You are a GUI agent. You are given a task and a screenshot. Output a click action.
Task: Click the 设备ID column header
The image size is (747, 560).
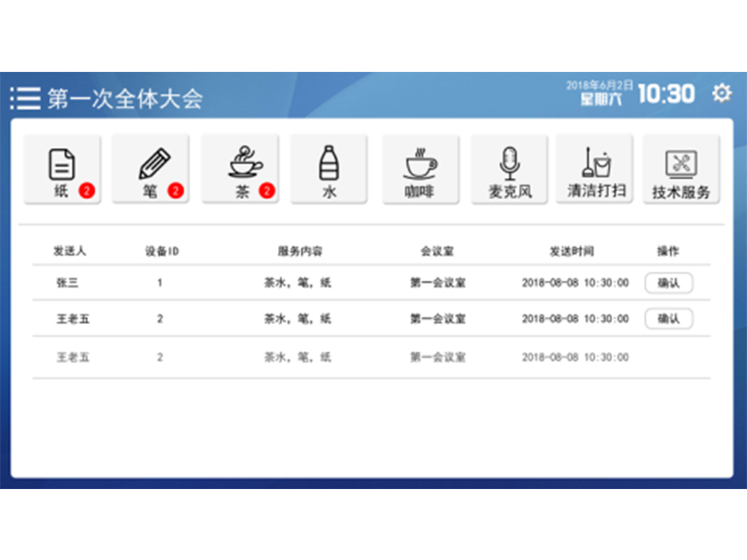[x=161, y=252]
